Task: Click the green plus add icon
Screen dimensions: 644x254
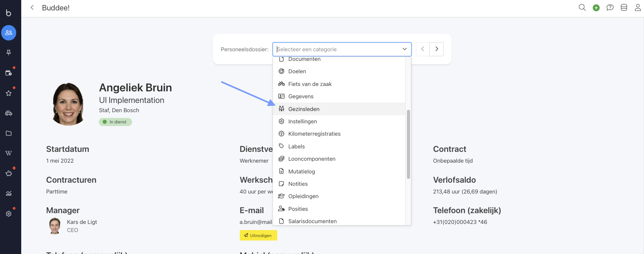Action: click(596, 8)
